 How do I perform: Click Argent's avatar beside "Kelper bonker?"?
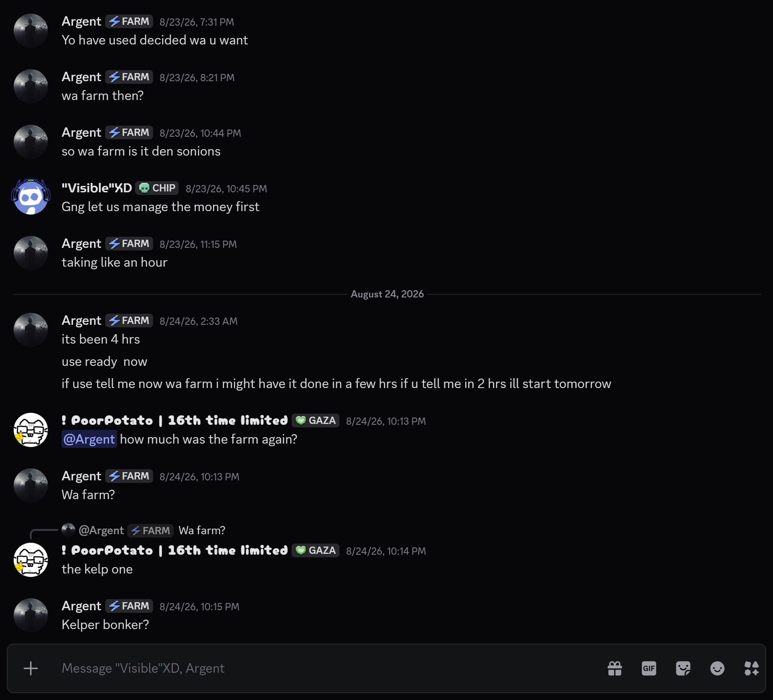tap(31, 615)
